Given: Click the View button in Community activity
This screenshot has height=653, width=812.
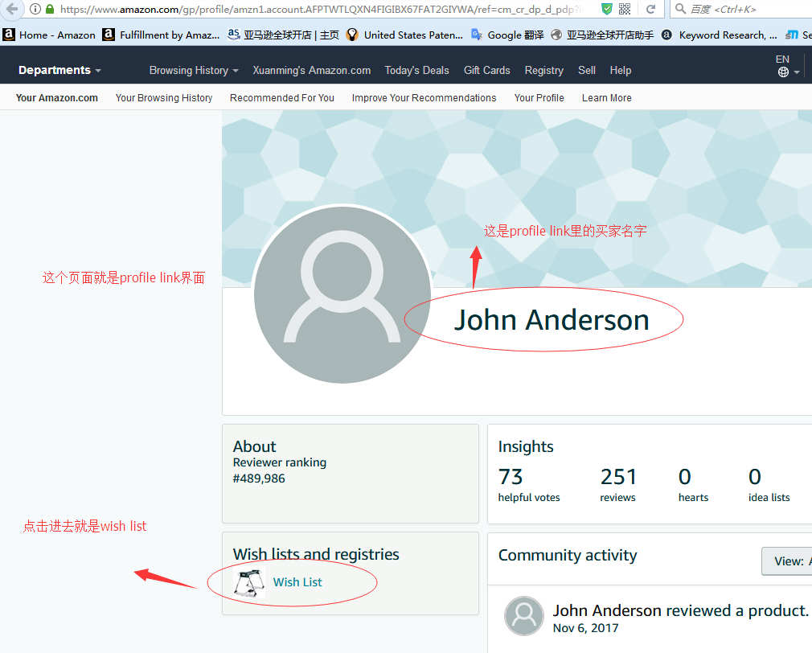Looking at the screenshot, I should coord(788,561).
